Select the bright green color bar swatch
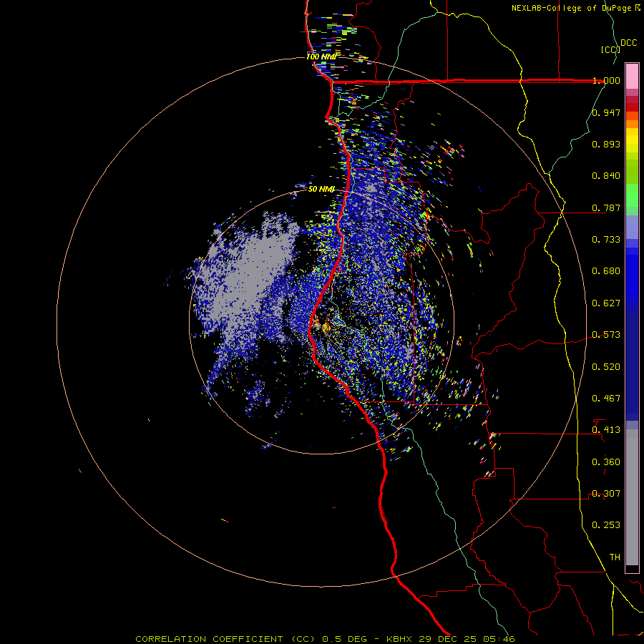This screenshot has width=644, height=644. 632,195
